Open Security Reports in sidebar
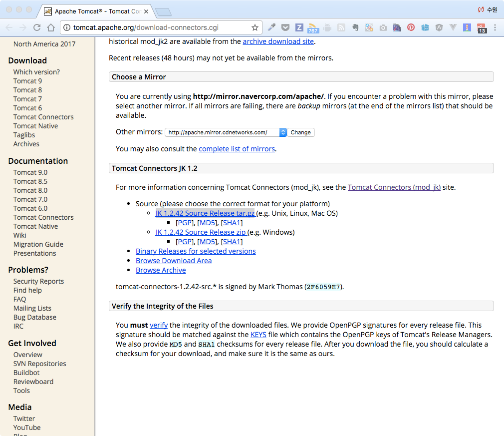The width and height of the screenshot is (504, 436). pyautogui.click(x=38, y=281)
